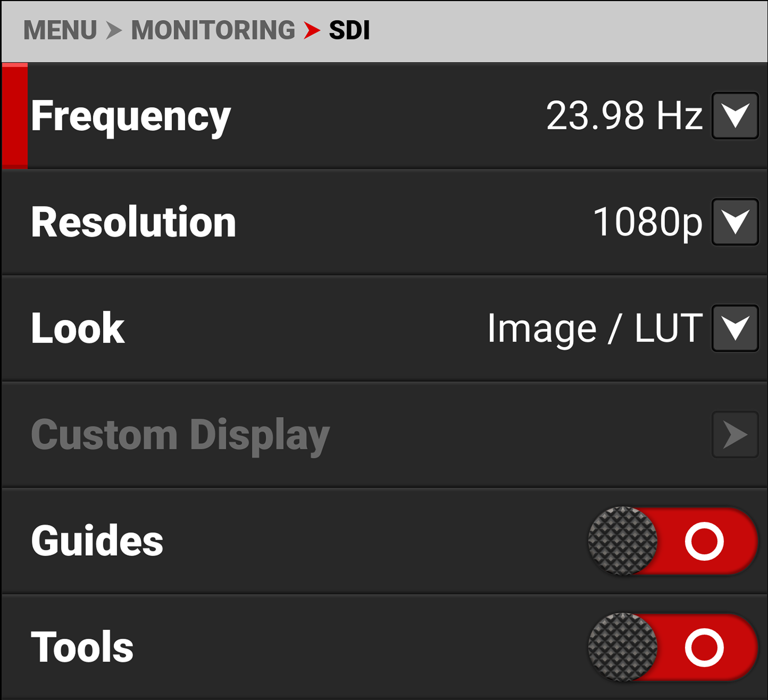Select the Frequency row label
The width and height of the screenshot is (768, 700).
[131, 117]
